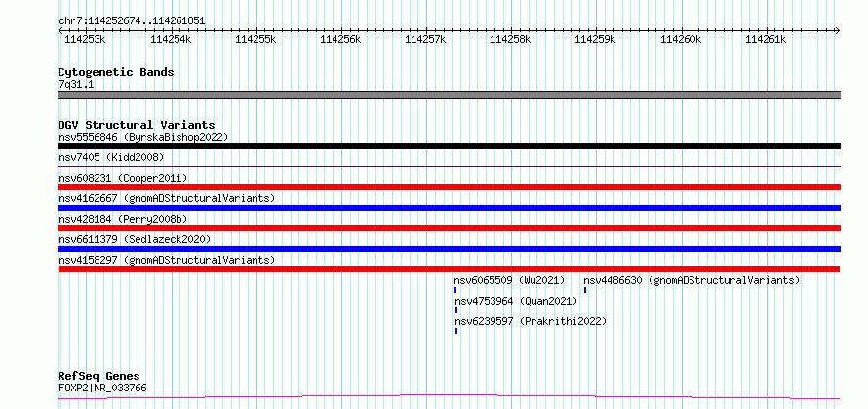Click ruler position 114253k
The width and height of the screenshot is (868, 409).
point(85,40)
